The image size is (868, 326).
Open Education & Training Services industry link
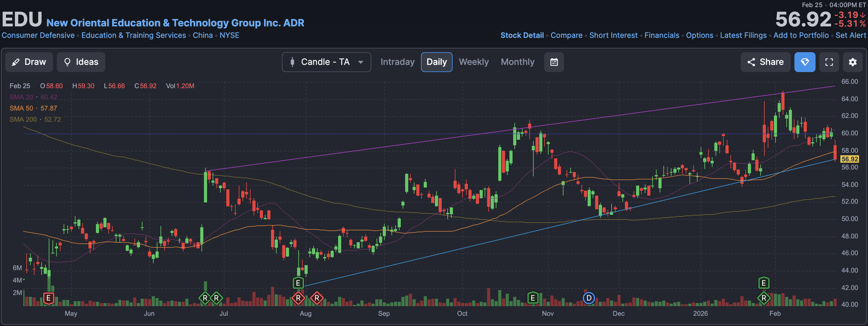[133, 35]
